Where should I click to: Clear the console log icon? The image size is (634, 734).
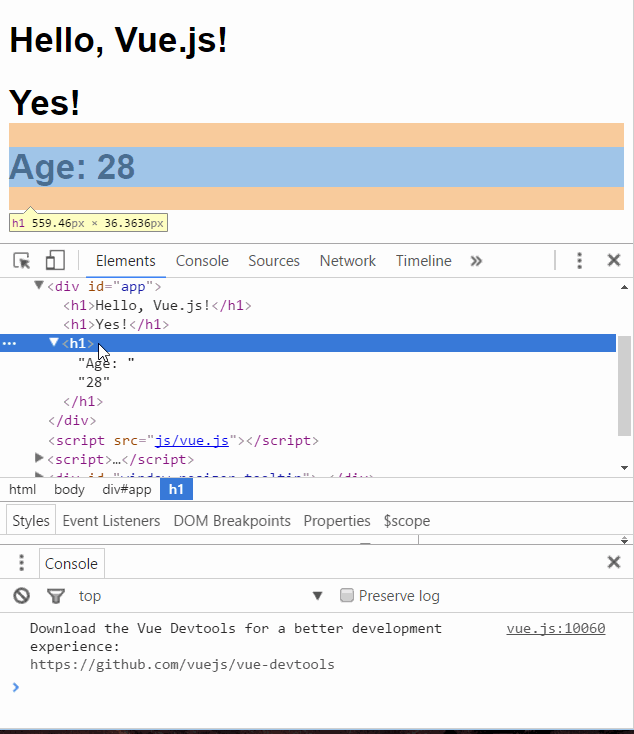tap(22, 596)
